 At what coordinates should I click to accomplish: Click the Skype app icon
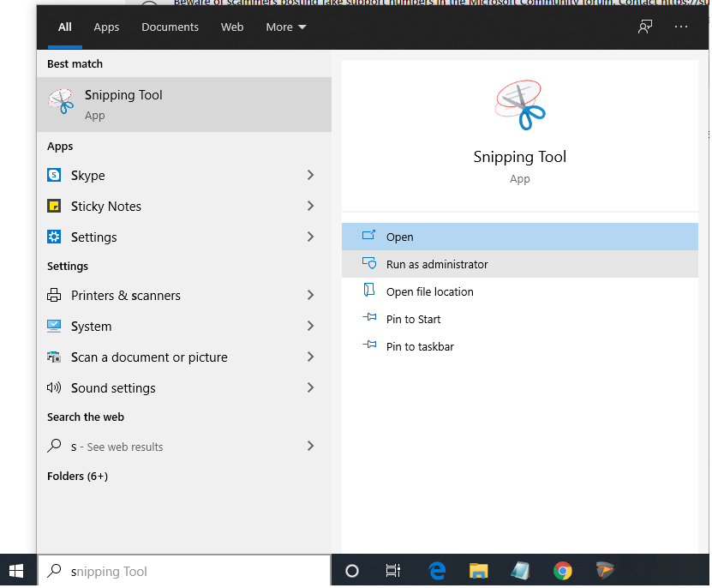pyautogui.click(x=54, y=176)
